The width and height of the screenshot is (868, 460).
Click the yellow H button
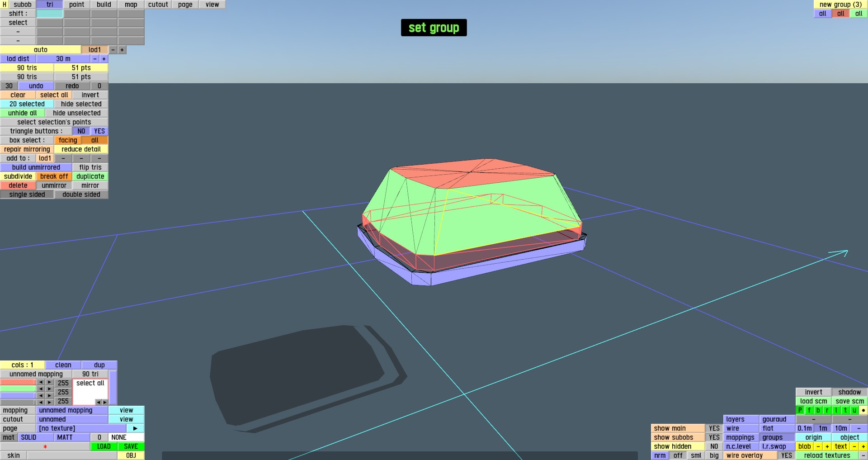5,5
